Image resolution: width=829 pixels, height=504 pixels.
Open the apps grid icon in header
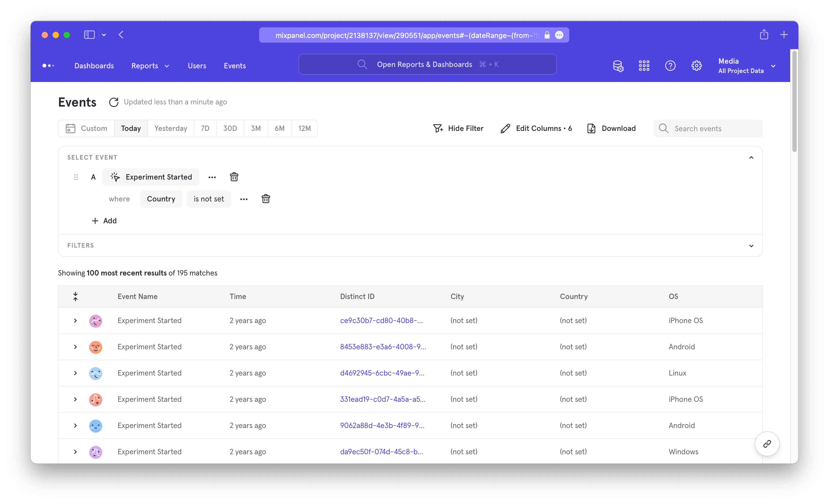[x=644, y=66]
